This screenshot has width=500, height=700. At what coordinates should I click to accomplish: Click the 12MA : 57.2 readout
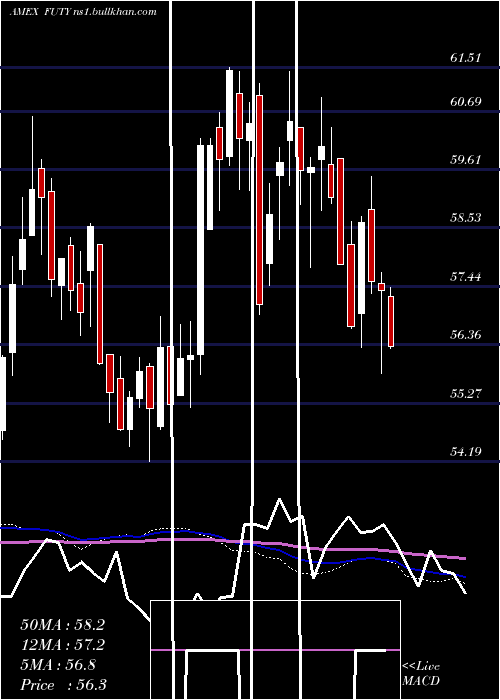pos(62,645)
